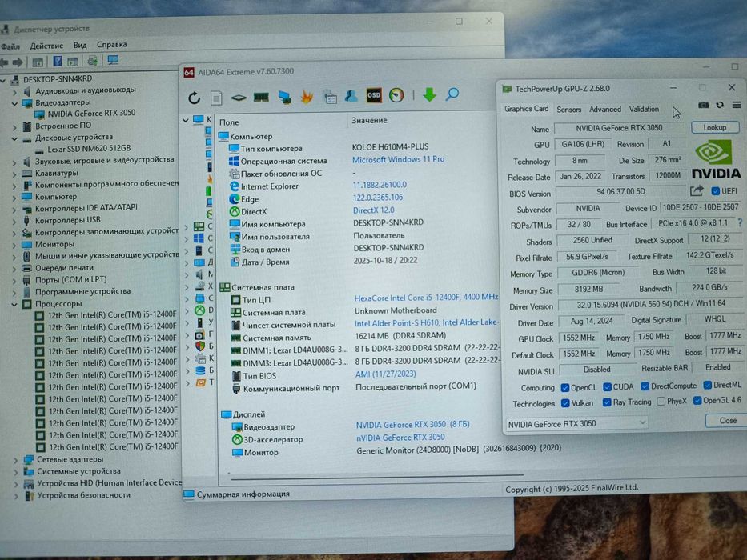Image resolution: width=747 pixels, height=560 pixels.
Task: Click the blue help icon in Device Manager
Action: click(x=58, y=62)
